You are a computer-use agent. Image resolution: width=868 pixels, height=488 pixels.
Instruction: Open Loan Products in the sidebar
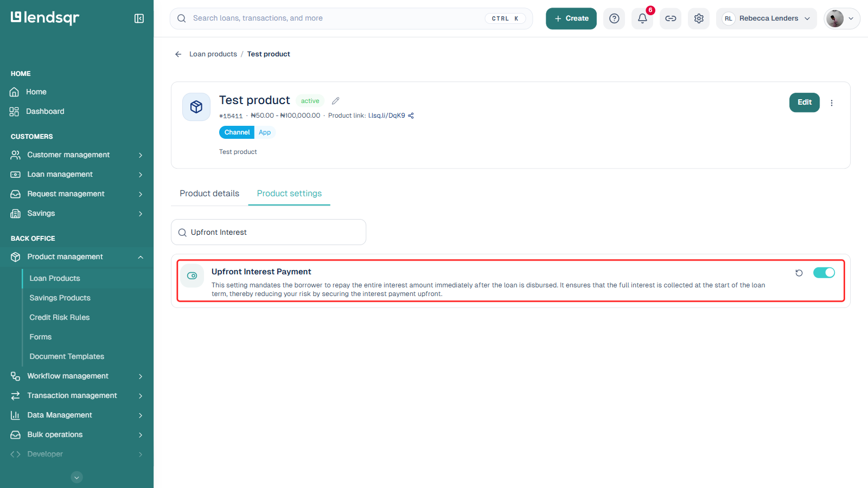click(55, 279)
